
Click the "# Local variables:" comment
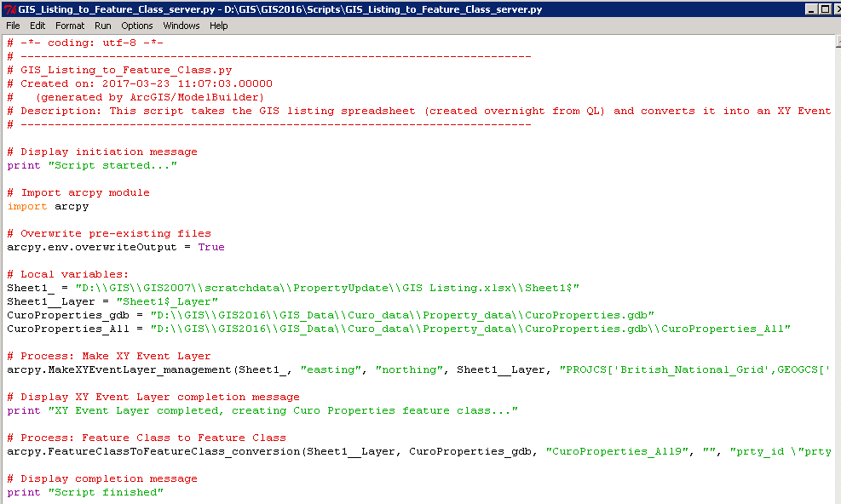pos(68,274)
